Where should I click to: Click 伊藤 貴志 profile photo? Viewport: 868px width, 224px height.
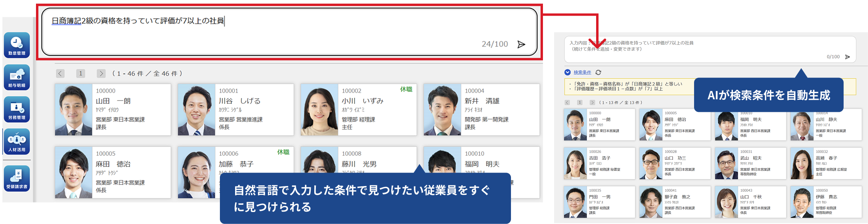pyautogui.click(x=802, y=202)
